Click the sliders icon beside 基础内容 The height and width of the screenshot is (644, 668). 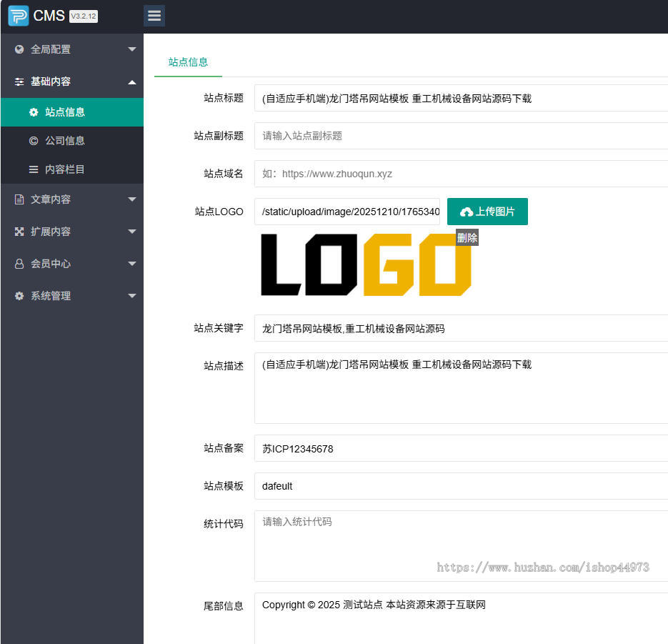pyautogui.click(x=19, y=82)
